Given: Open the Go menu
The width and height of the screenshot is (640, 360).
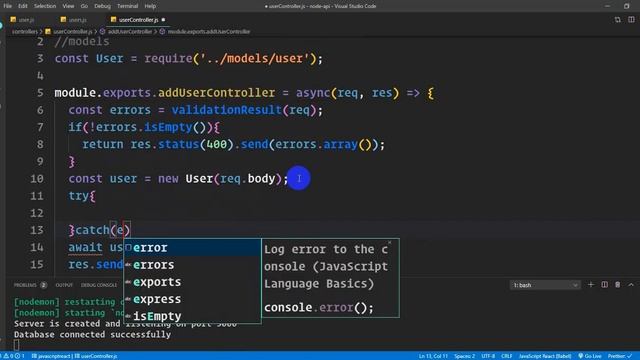Looking at the screenshot, I should [84, 6].
